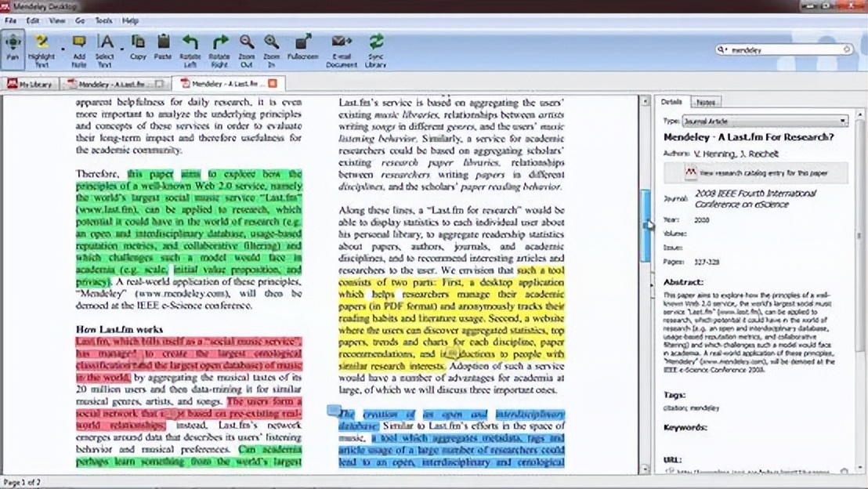Select the Pan tool
The height and width of the screenshot is (489, 868).
point(13,49)
